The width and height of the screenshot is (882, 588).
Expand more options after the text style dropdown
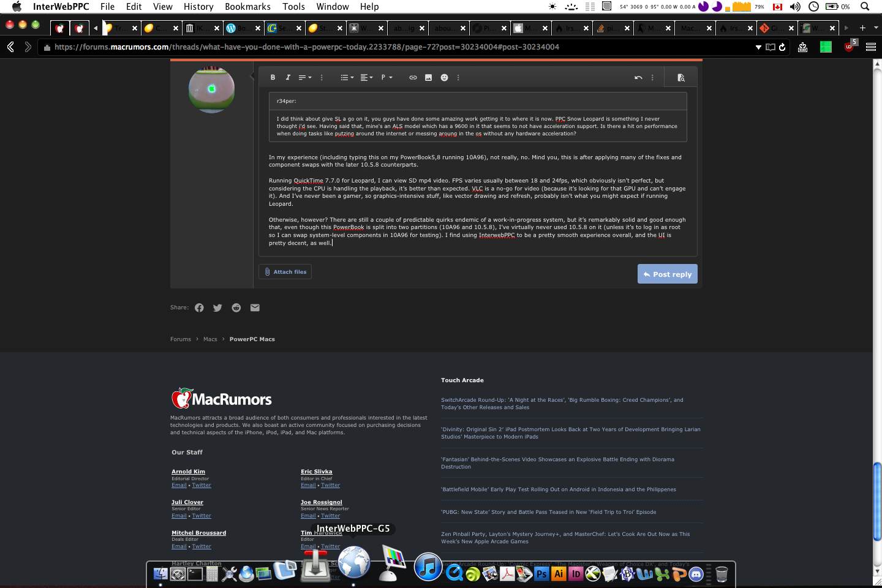coord(322,78)
